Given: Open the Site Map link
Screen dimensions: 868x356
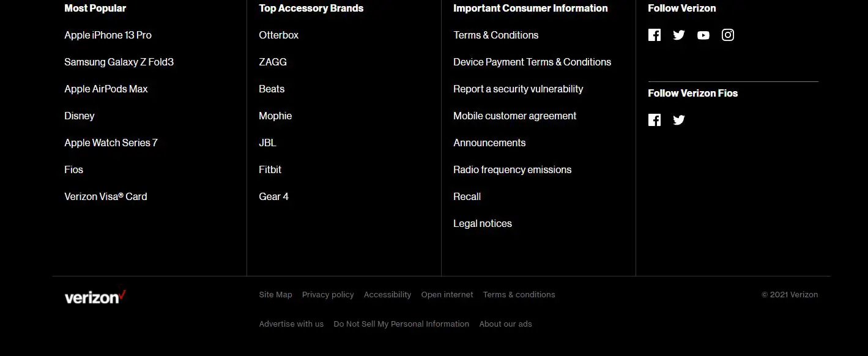Looking at the screenshot, I should 275,295.
